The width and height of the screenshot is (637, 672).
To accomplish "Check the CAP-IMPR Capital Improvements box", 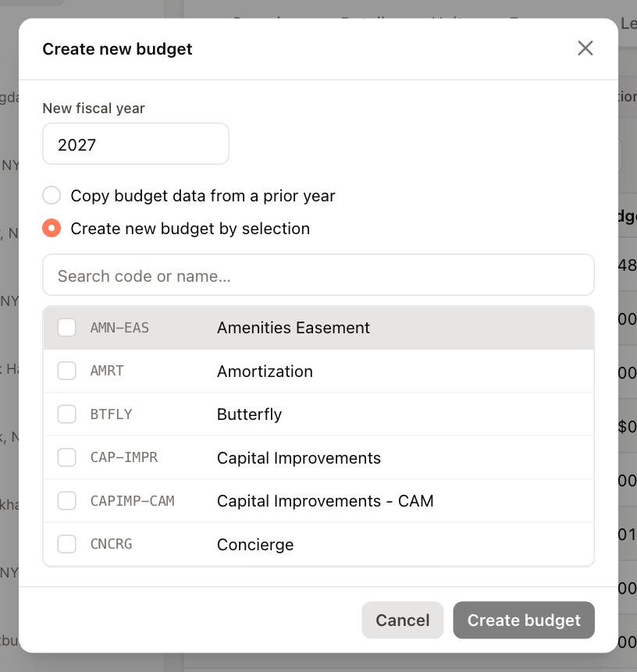I will point(67,457).
